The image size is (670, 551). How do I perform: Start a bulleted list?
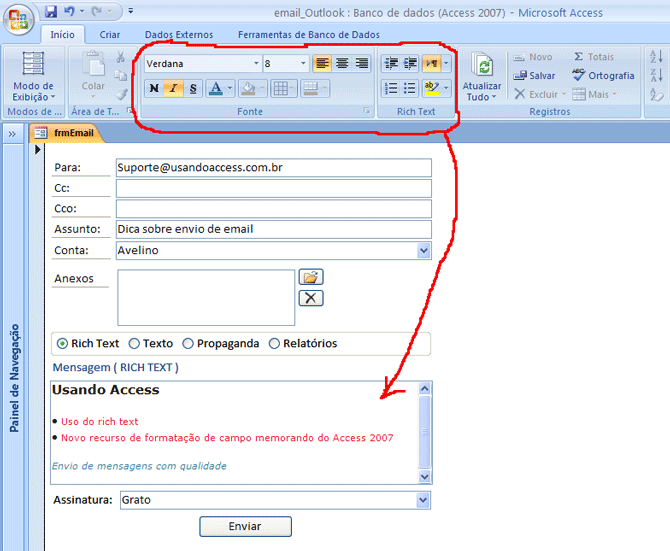(x=410, y=88)
